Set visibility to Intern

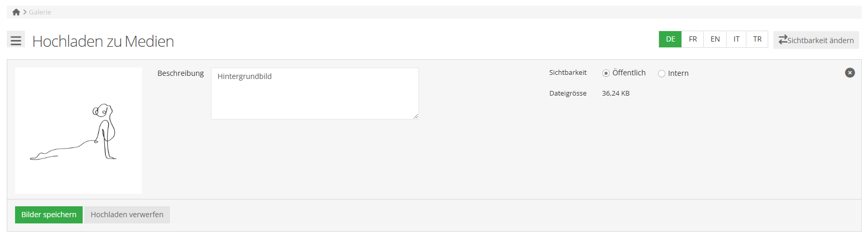pos(662,74)
